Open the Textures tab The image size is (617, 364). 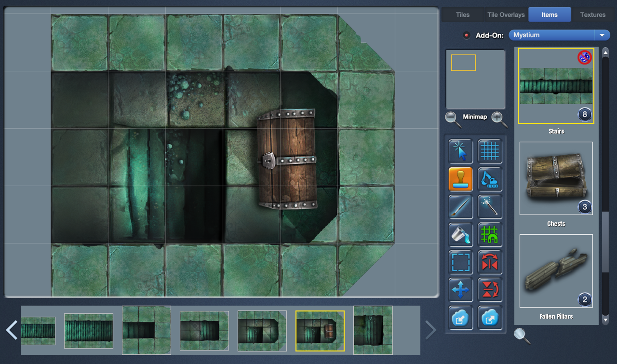(593, 14)
